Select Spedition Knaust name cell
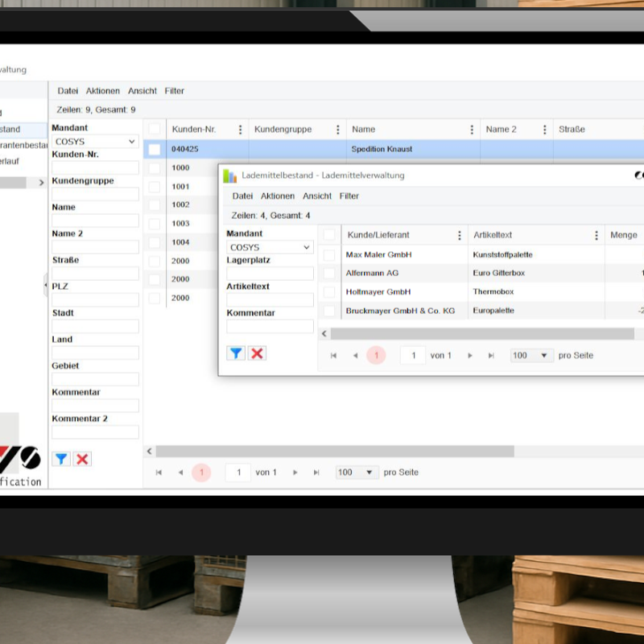Image resolution: width=644 pixels, height=644 pixels. tap(413, 150)
